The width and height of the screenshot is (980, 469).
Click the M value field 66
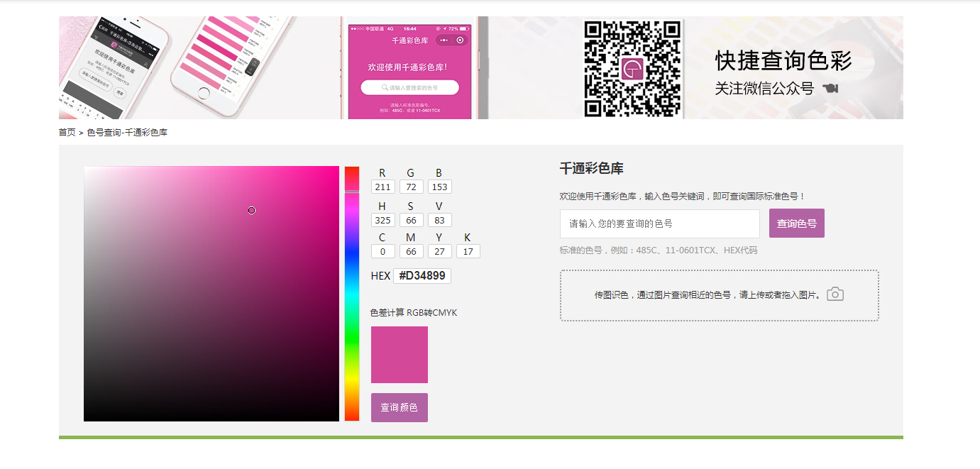(412, 251)
